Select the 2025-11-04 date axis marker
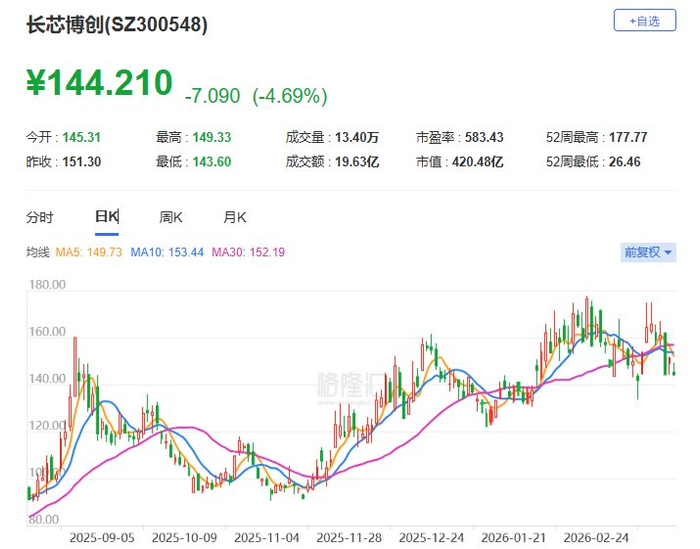The image size is (700, 549). [267, 538]
